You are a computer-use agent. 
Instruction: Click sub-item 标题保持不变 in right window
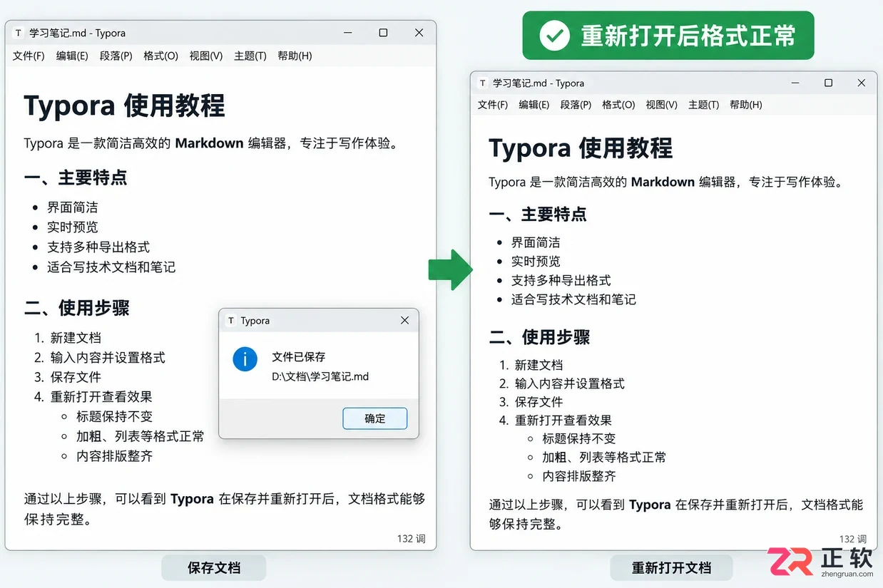(579, 439)
